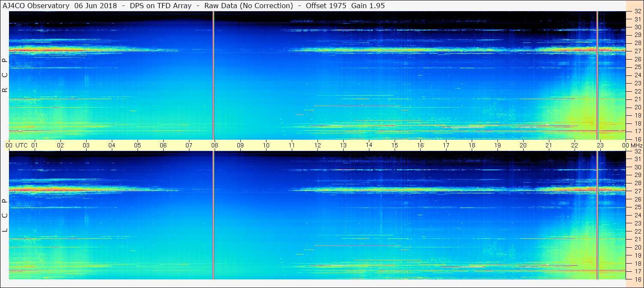Select the 18 MHz tick of the RCP panel
The width and height of the screenshot is (644, 288).
pyautogui.click(x=637, y=123)
